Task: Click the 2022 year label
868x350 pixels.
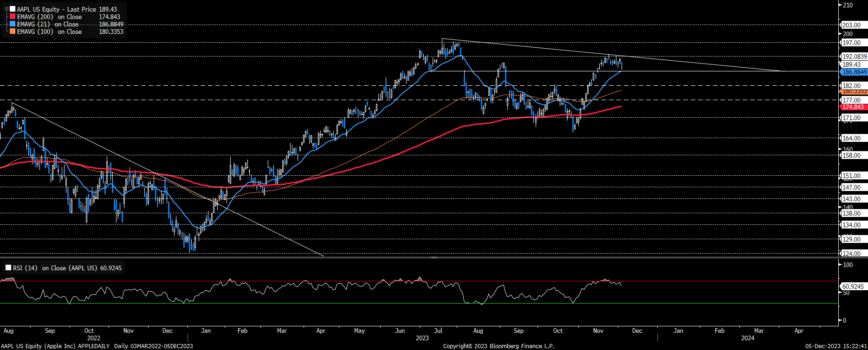Action: coord(94,338)
